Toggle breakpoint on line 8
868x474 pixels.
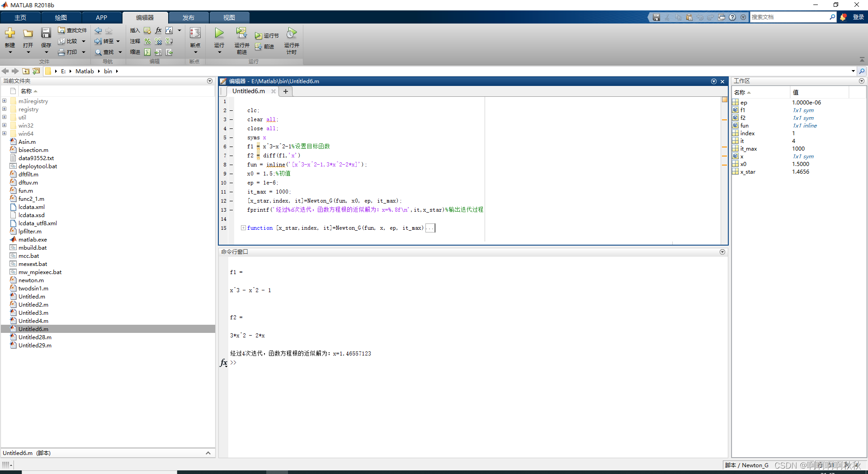point(231,165)
